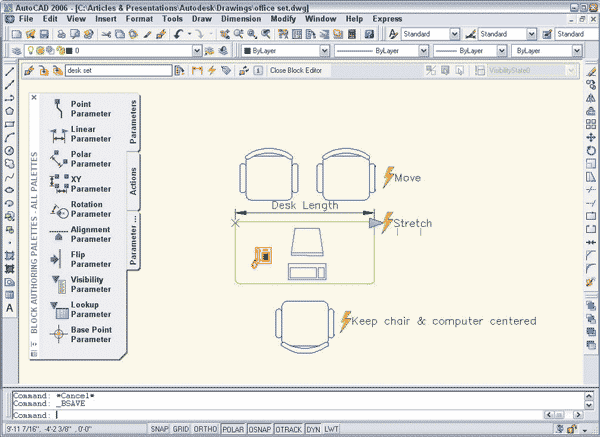This screenshot has height=437, width=600.
Task: Click the desk set block name field
Action: [x=119, y=70]
